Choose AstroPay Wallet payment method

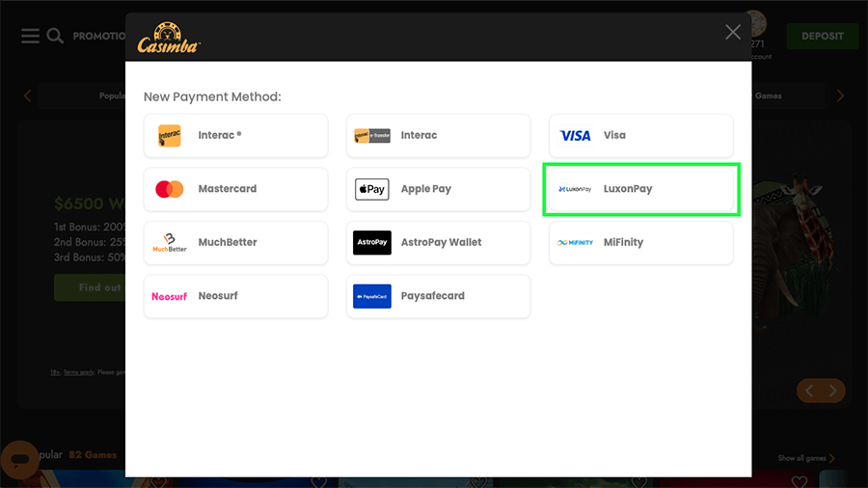(439, 243)
